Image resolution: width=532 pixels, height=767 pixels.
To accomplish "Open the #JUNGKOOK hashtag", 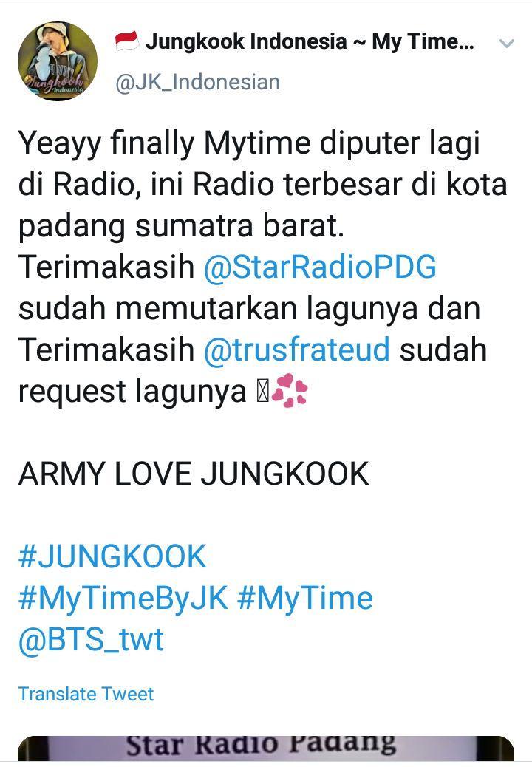I will click(x=112, y=556).
